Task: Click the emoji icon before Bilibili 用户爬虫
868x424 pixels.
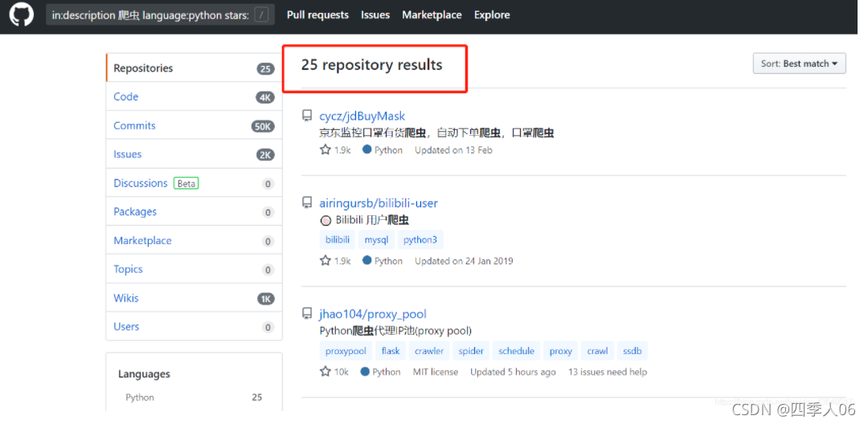Action: (x=326, y=221)
